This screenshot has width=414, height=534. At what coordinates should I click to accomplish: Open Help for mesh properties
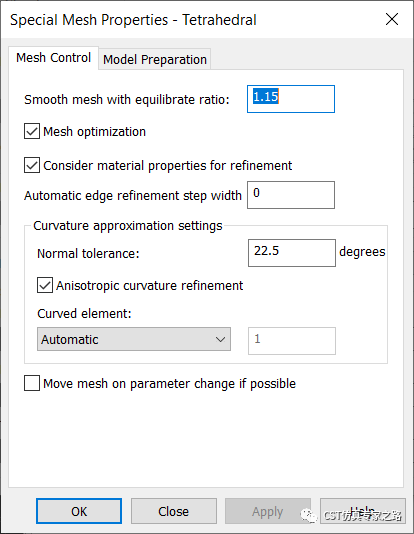[363, 511]
